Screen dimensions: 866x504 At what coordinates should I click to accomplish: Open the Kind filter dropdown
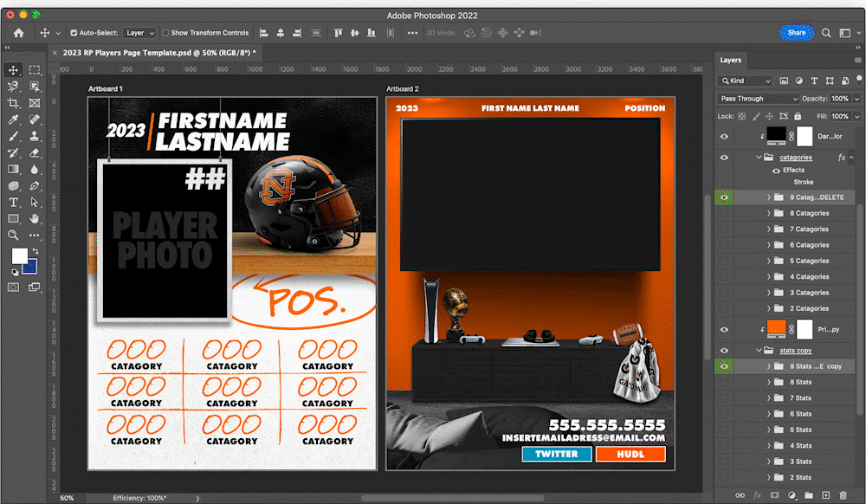pyautogui.click(x=745, y=81)
